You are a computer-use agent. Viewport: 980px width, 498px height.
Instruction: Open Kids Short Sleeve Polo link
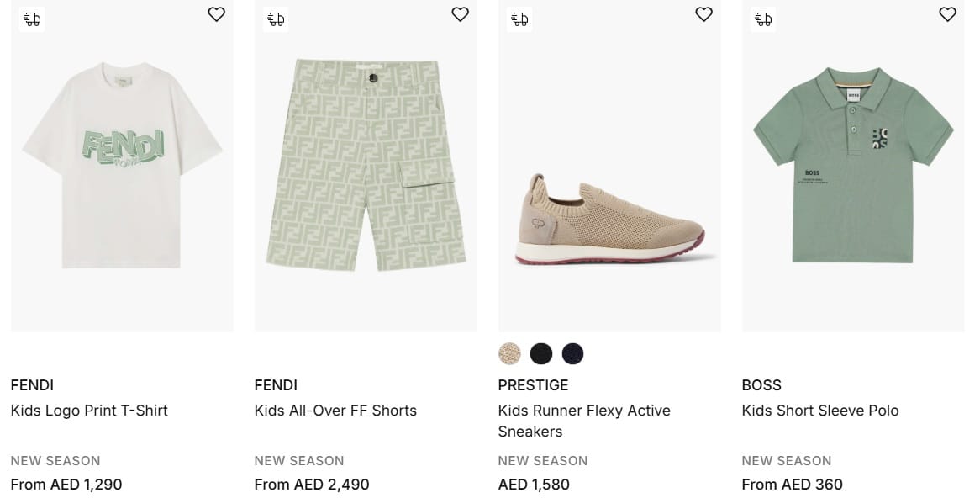click(820, 411)
